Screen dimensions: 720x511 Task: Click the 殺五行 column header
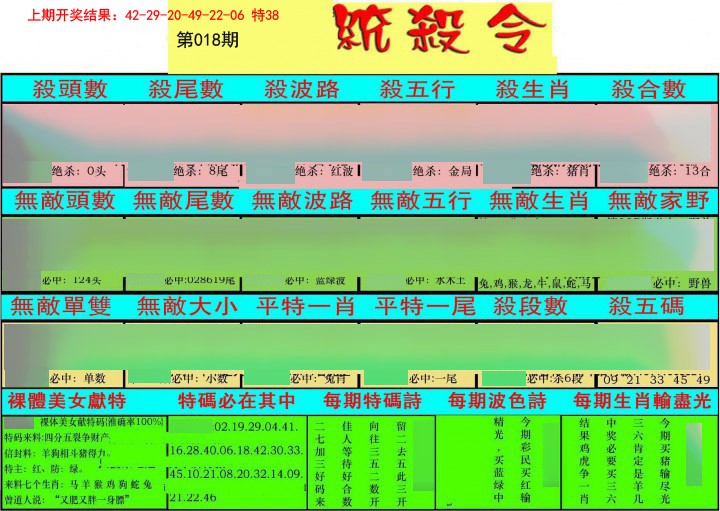(417, 89)
